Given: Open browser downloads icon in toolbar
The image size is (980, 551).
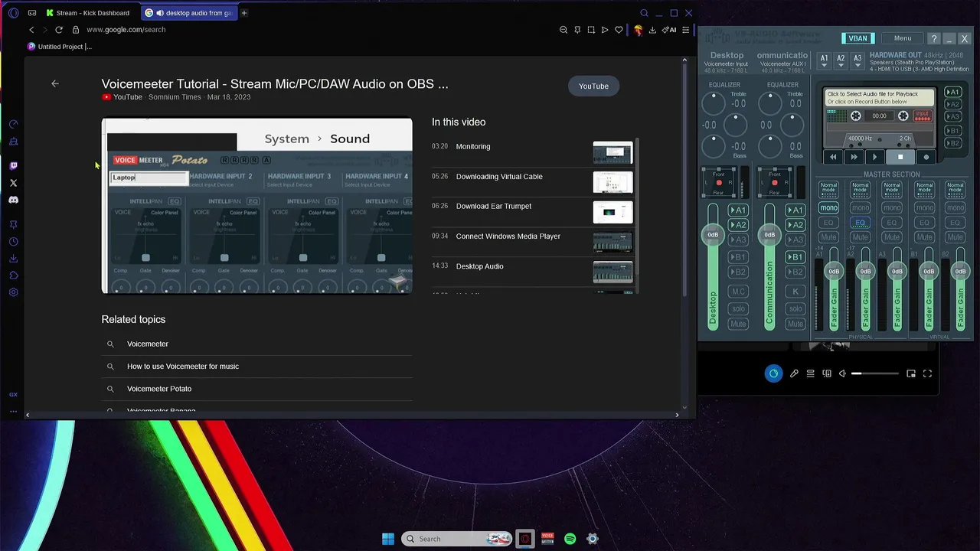Looking at the screenshot, I should (x=652, y=30).
